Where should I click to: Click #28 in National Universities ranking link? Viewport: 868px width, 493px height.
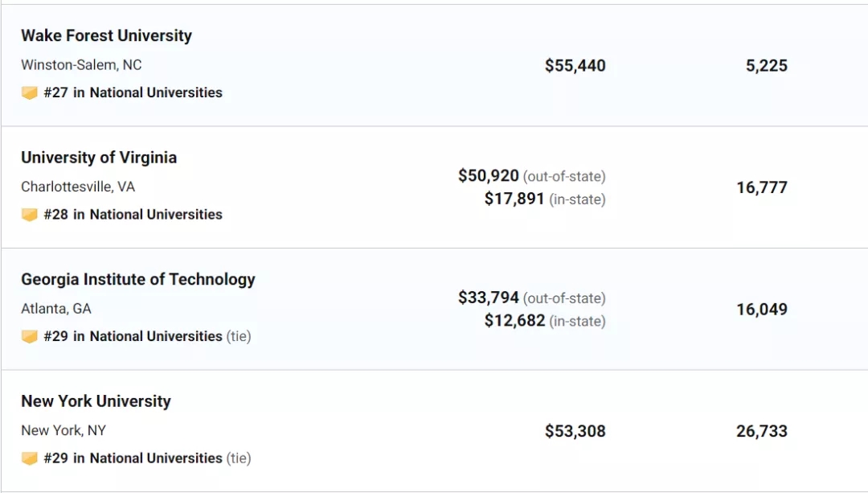click(133, 215)
